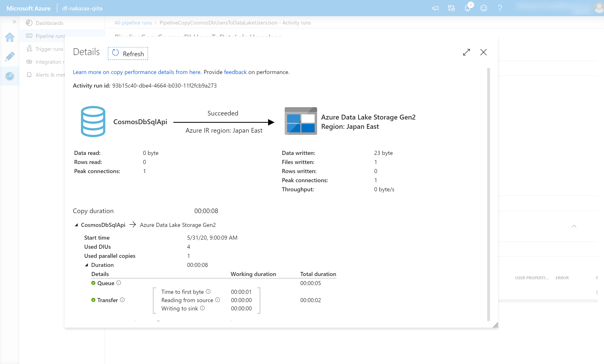Click the info icon next to Transfer
604x364 pixels.
point(122,300)
